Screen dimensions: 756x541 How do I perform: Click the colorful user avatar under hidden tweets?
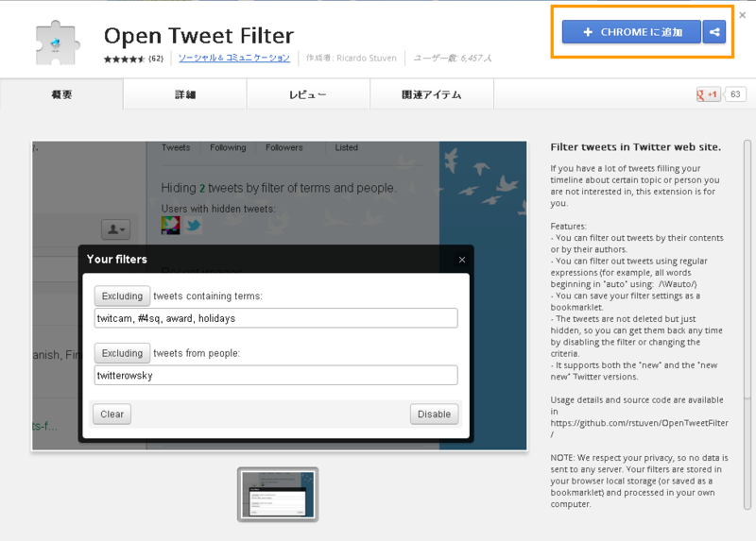170,225
